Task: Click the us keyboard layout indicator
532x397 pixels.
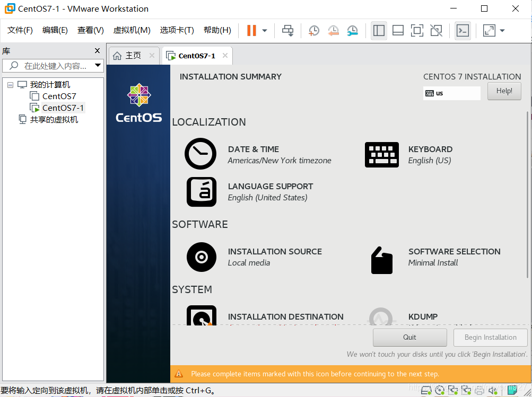Action: [x=451, y=93]
